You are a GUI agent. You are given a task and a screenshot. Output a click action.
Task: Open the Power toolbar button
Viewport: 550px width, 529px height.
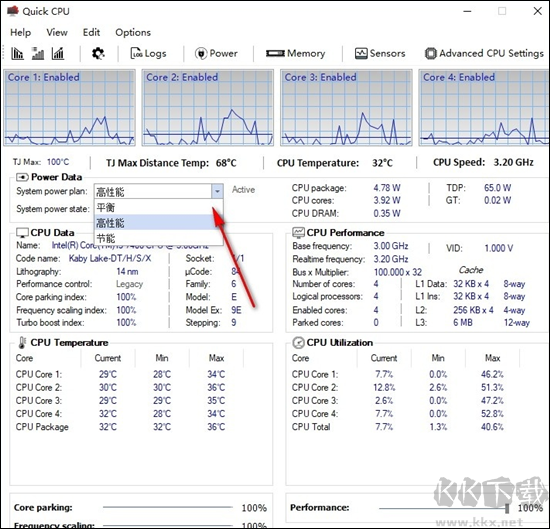click(216, 53)
